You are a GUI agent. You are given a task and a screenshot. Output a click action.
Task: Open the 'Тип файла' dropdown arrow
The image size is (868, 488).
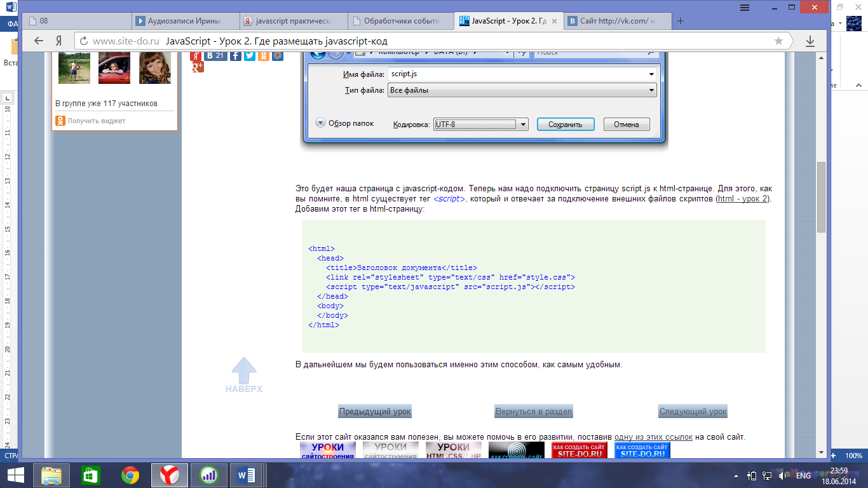click(x=651, y=90)
